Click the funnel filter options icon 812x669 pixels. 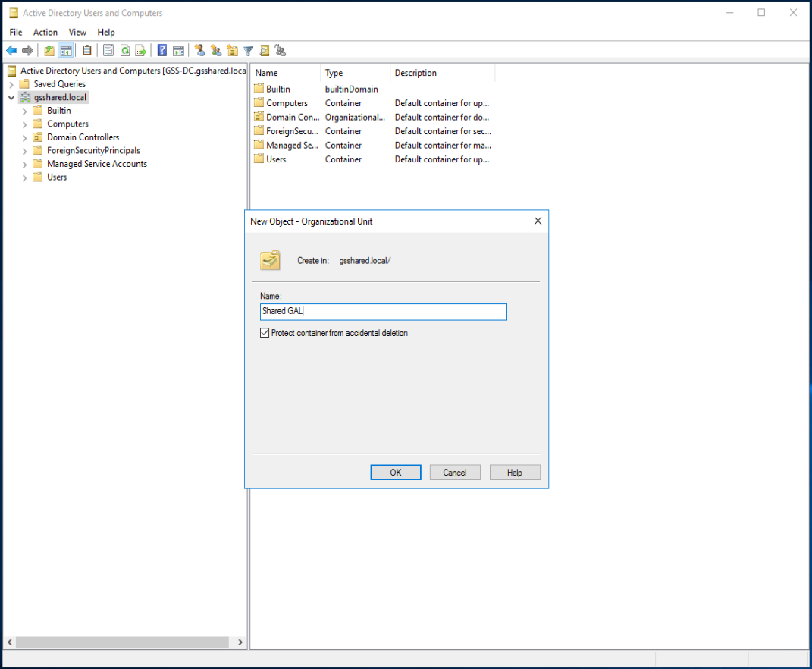[x=248, y=51]
